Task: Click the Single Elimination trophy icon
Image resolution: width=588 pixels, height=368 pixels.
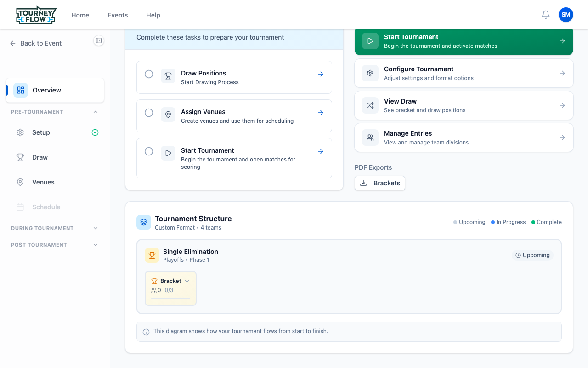Action: click(152, 255)
